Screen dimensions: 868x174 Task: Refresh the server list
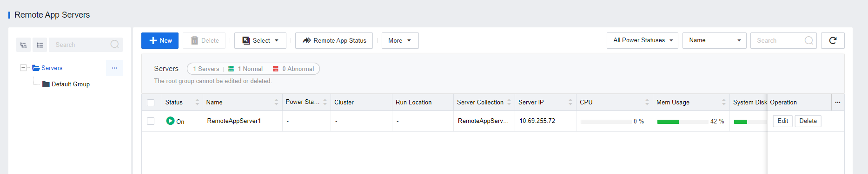pos(833,40)
